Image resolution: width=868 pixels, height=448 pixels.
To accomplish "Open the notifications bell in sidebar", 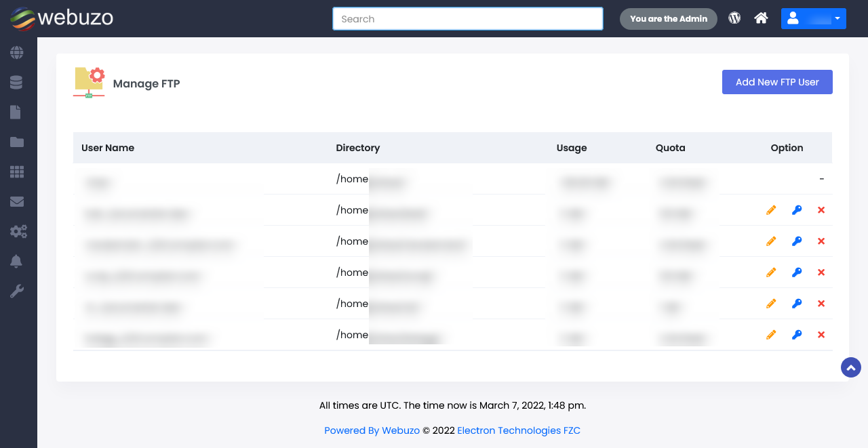I will pos(16,262).
